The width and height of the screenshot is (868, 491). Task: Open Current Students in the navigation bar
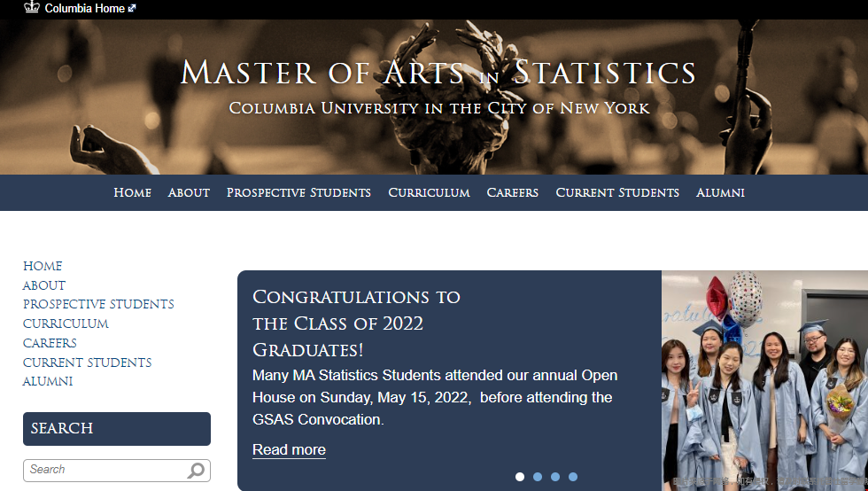pos(617,193)
